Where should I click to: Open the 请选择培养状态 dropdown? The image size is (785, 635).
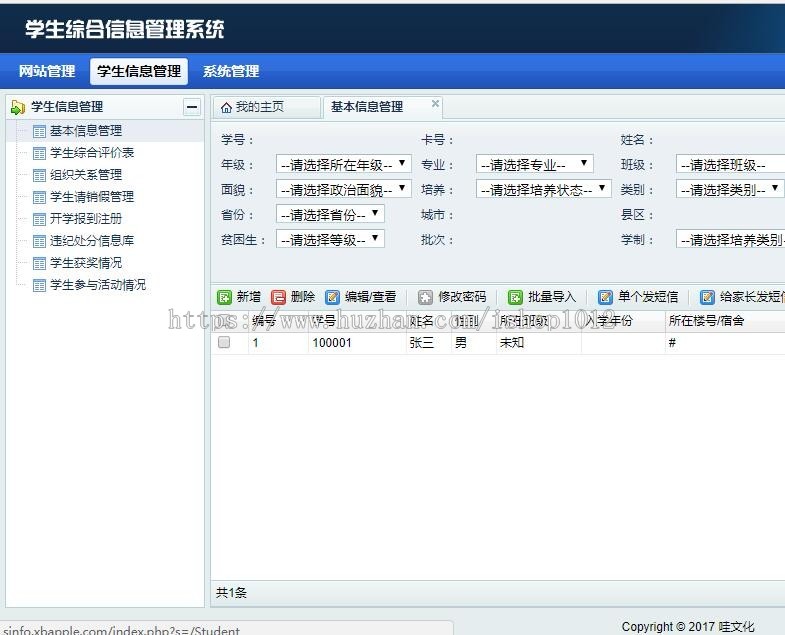[x=543, y=189]
